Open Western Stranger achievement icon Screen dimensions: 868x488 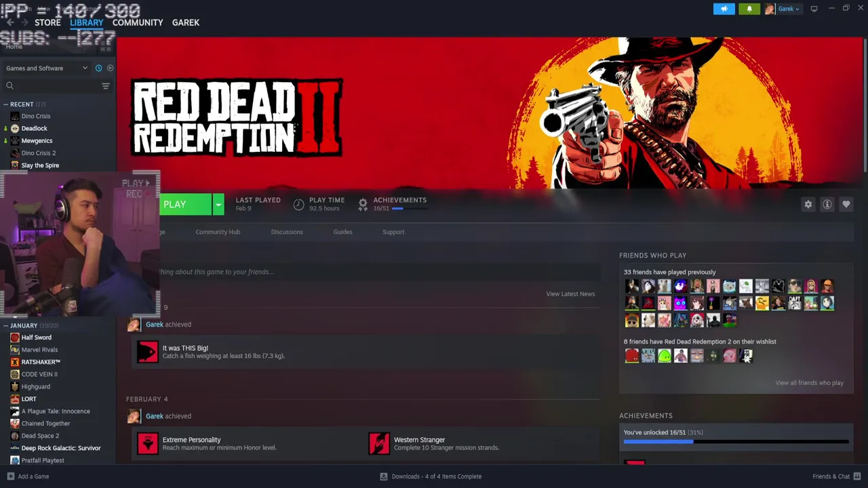(379, 443)
